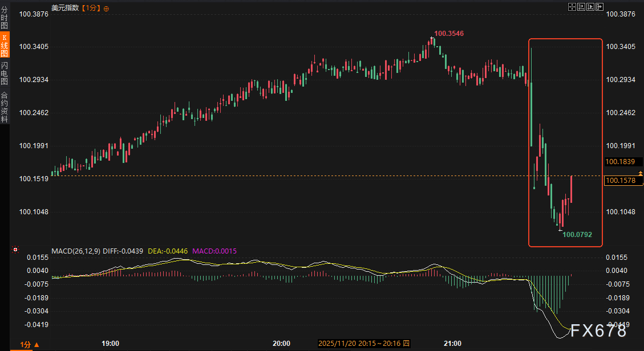Click the 2025/11/20 20:15~20:16 time marker
This screenshot has width=644, height=351.
tap(364, 343)
